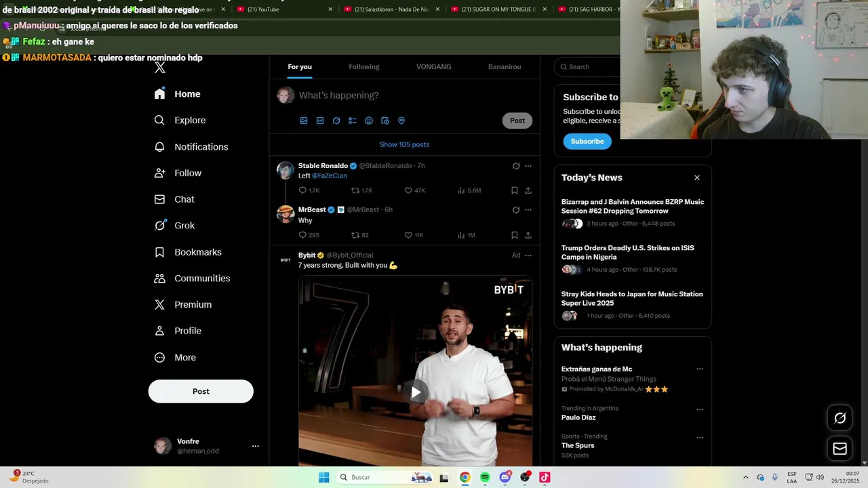
Task: Tag a location in the new post
Action: (x=401, y=121)
